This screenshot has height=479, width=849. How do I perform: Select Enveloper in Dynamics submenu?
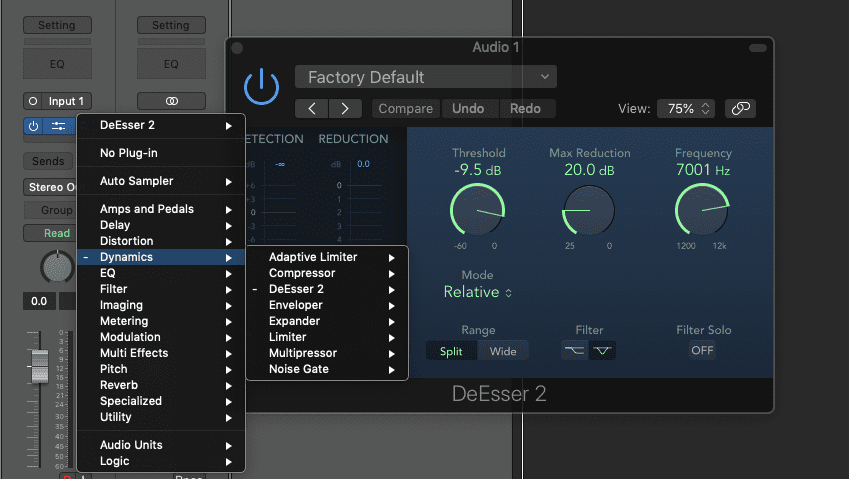tap(327, 305)
